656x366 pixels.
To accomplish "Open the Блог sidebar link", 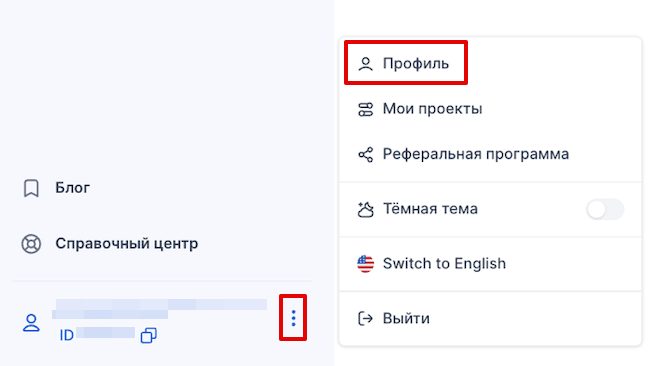I will [x=72, y=188].
